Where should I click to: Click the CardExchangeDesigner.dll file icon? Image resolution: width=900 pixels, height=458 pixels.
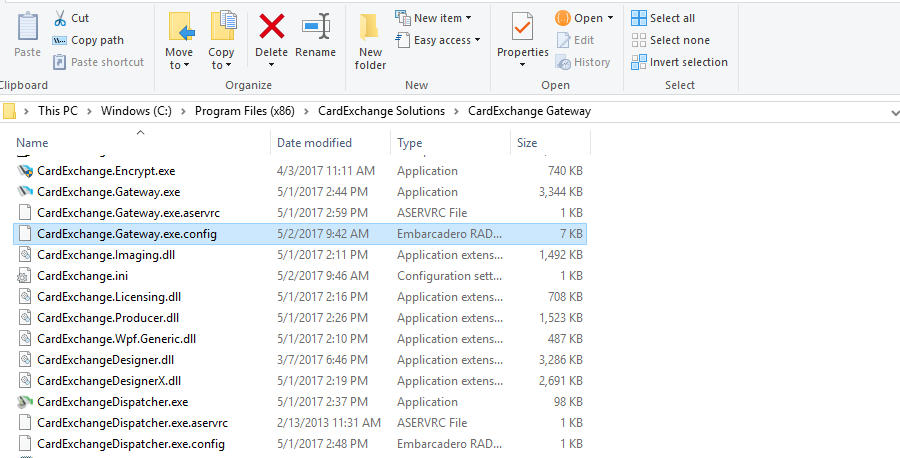tap(25, 360)
